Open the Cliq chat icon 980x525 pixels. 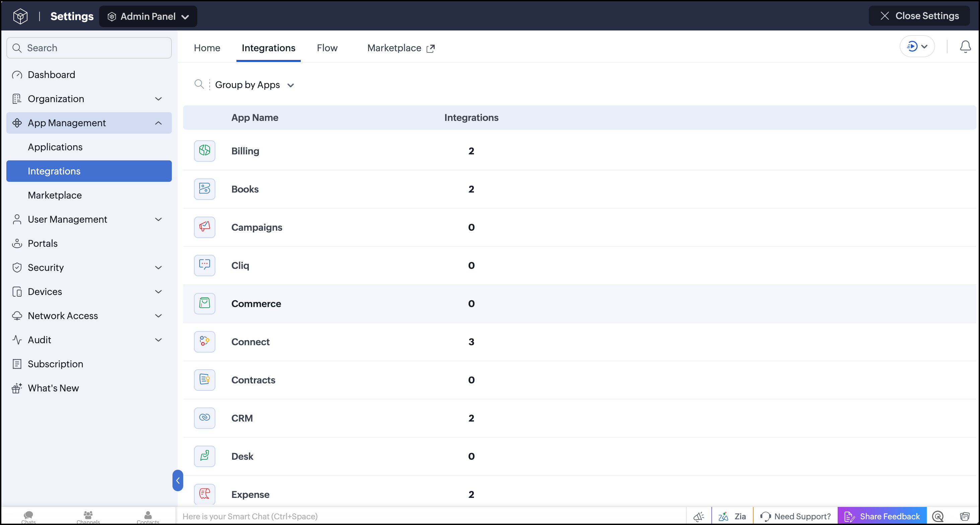[204, 265]
